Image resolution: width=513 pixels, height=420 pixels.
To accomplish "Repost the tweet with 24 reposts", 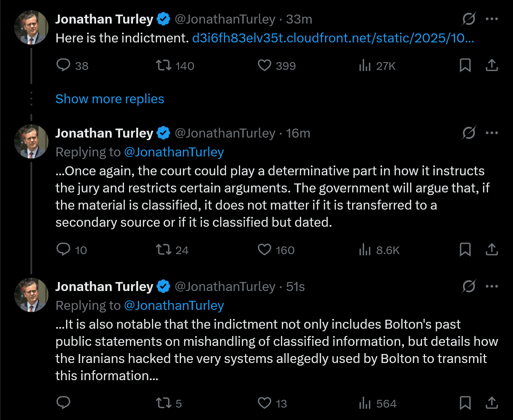I will (x=163, y=249).
